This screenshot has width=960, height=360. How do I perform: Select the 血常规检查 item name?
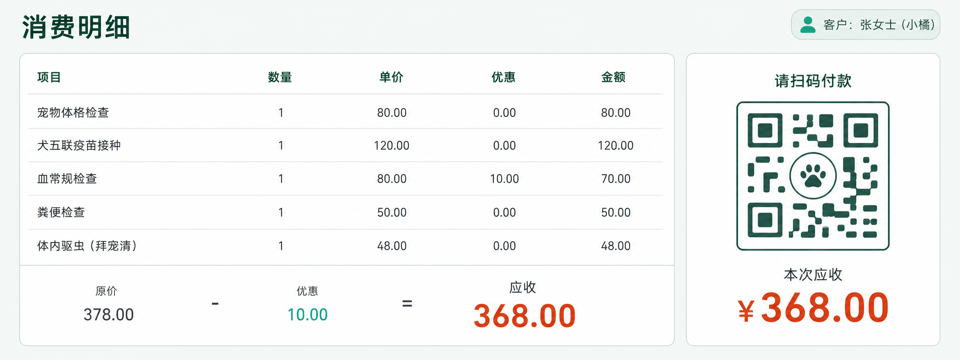pyautogui.click(x=67, y=179)
